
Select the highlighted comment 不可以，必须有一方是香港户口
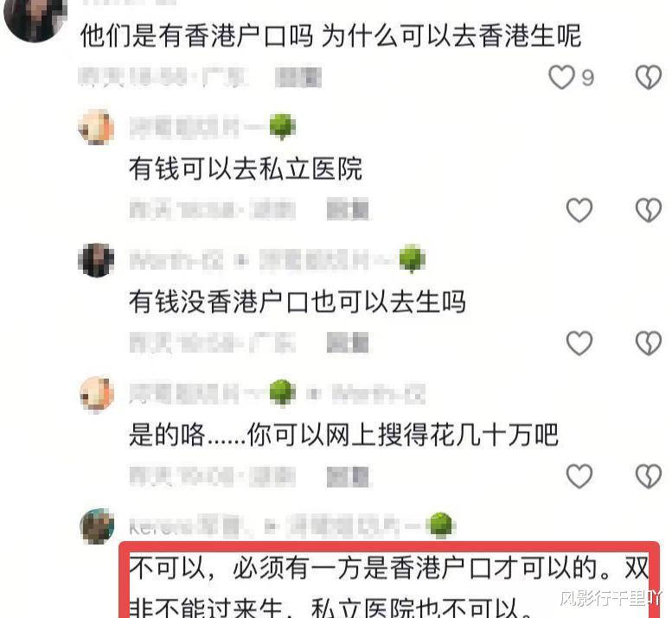click(389, 581)
